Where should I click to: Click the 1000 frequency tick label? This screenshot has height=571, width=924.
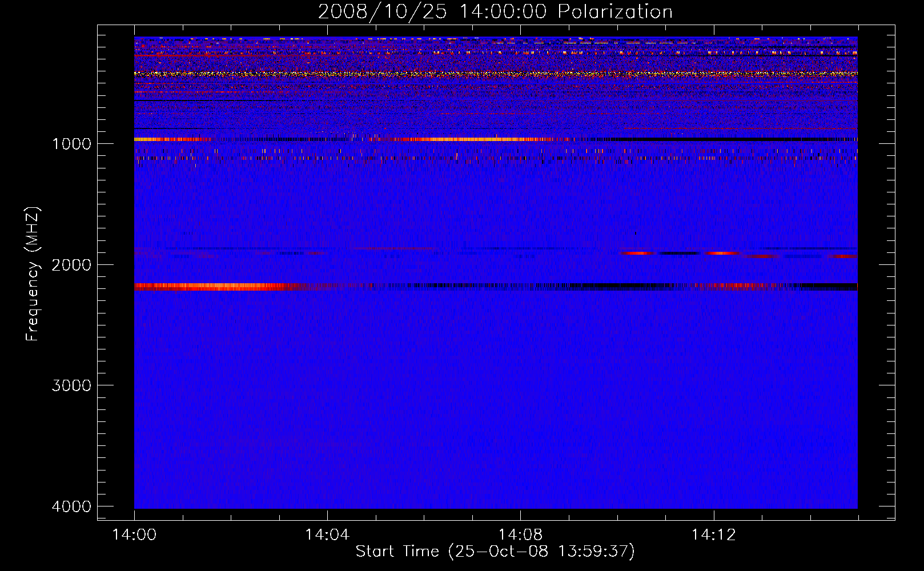71,144
